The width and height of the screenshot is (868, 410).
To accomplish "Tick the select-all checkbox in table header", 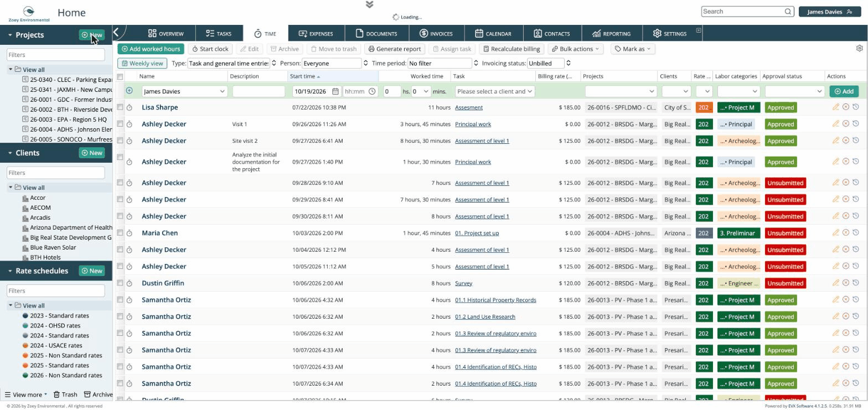I will [120, 76].
